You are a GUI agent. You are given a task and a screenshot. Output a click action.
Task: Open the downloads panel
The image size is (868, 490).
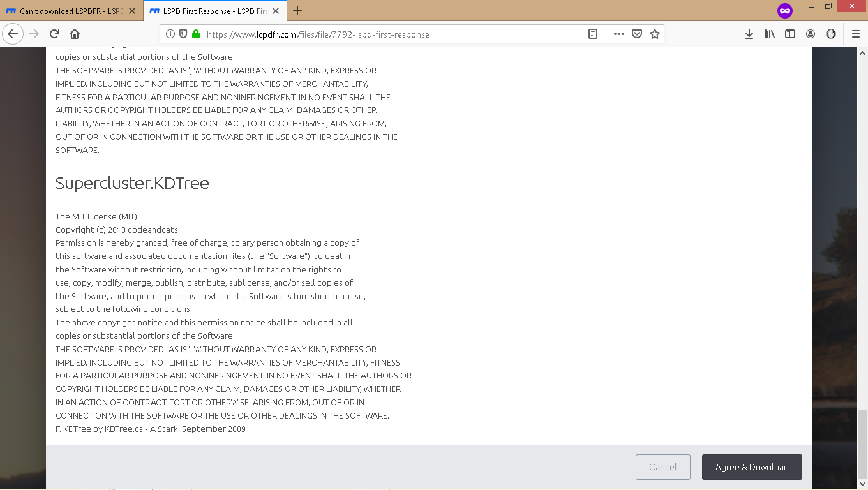[749, 34]
